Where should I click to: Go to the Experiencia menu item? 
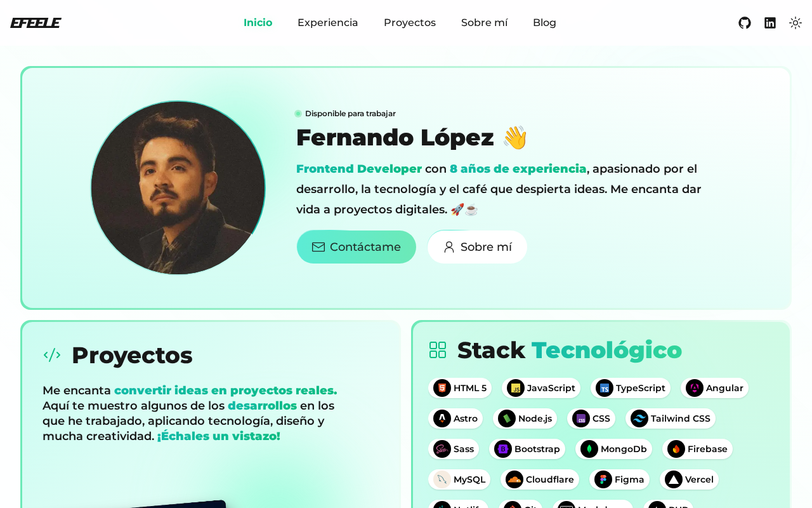[328, 23]
